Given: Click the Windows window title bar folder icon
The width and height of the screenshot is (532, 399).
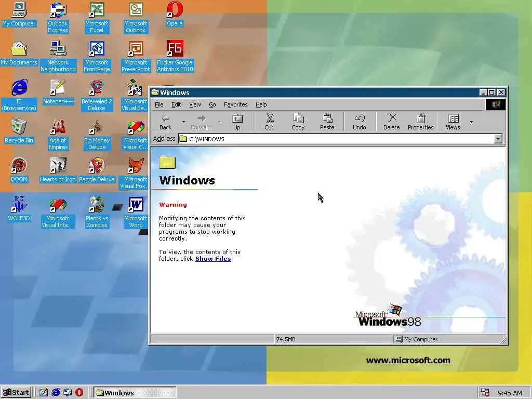Looking at the screenshot, I should pos(155,92).
